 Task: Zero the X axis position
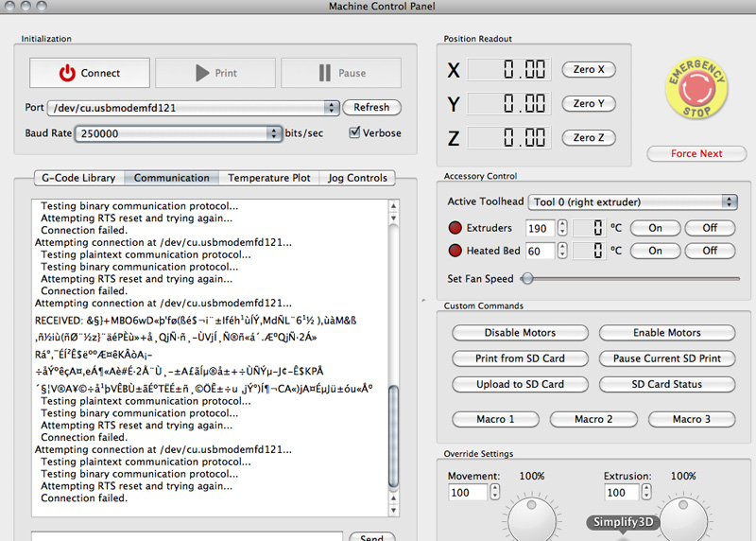coord(589,69)
